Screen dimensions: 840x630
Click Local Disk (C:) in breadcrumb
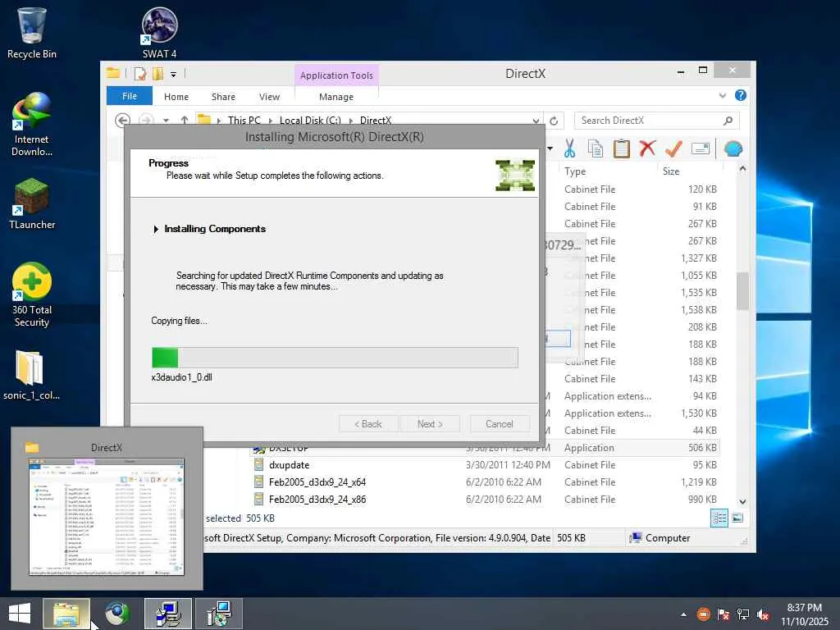[x=310, y=121]
